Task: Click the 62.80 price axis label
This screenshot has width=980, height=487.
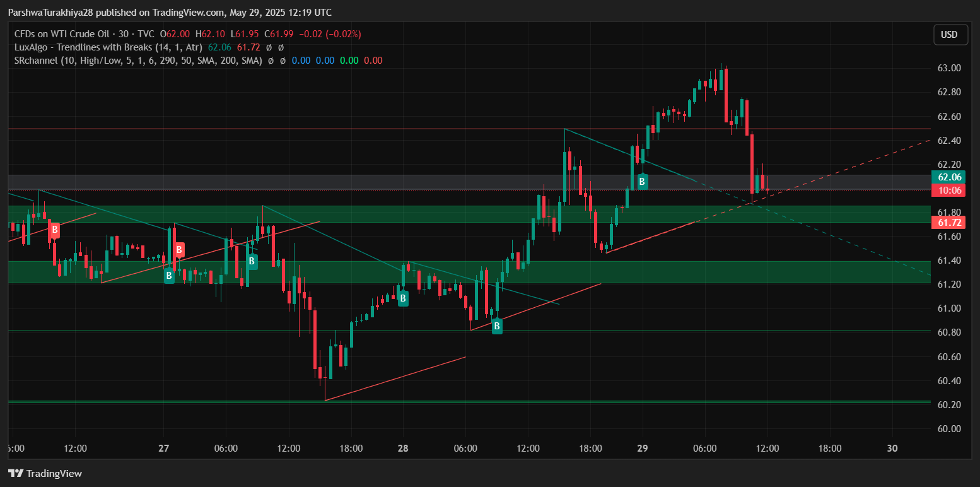Action: click(x=949, y=92)
